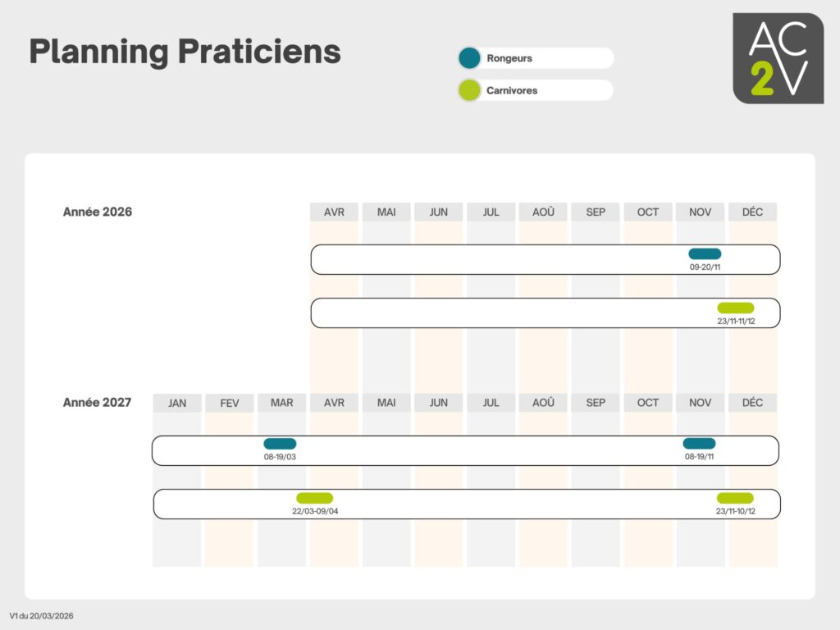Viewport: 840px width, 630px height.
Task: Click the AC2V logo
Action: click(778, 58)
